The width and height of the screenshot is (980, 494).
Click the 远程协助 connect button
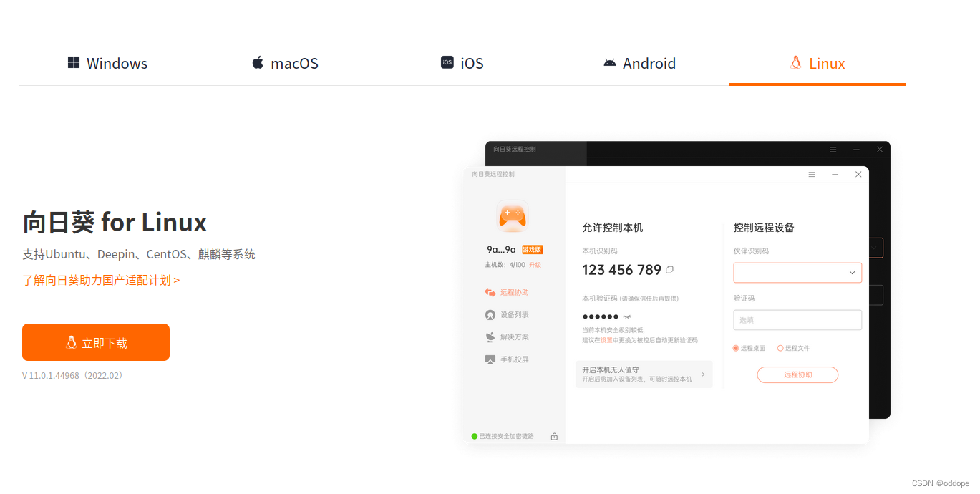point(797,374)
